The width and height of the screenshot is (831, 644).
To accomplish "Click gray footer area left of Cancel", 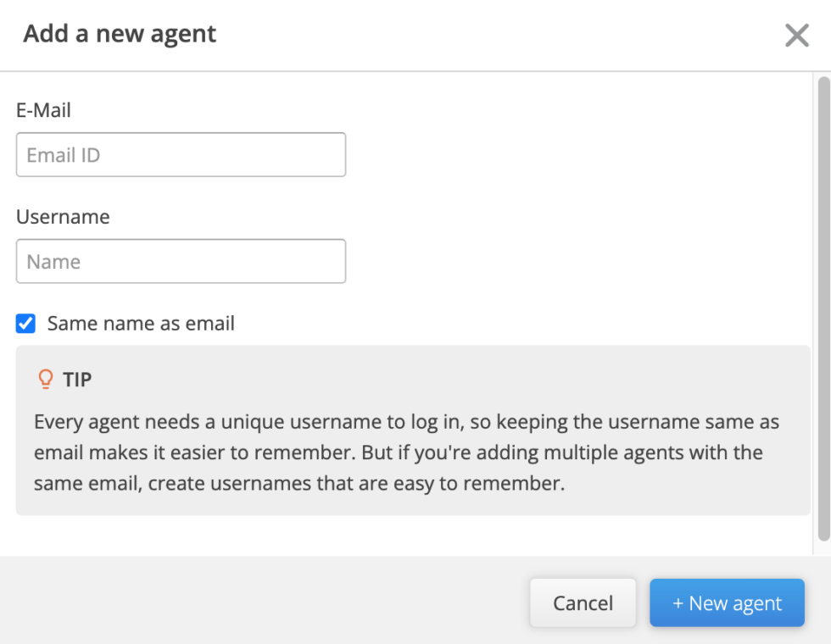I will pyautogui.click(x=254, y=602).
